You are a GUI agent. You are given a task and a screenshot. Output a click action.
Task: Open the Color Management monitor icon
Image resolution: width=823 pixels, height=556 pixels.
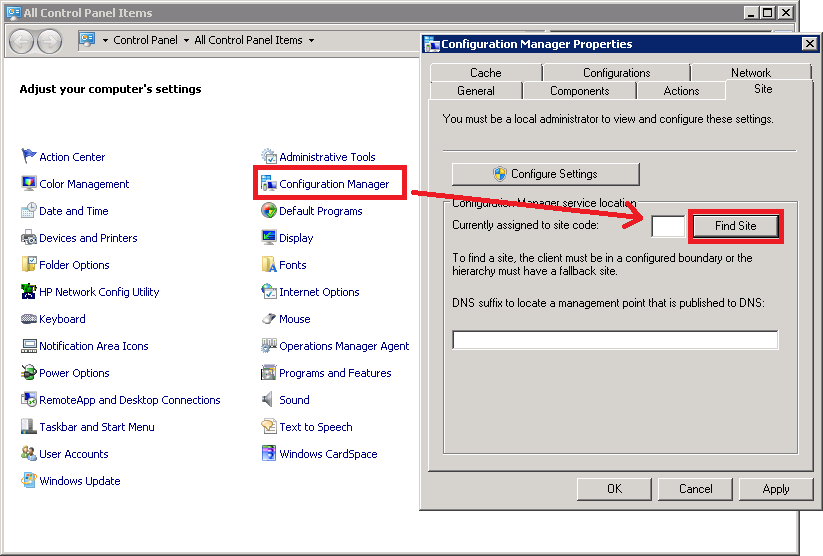28,183
